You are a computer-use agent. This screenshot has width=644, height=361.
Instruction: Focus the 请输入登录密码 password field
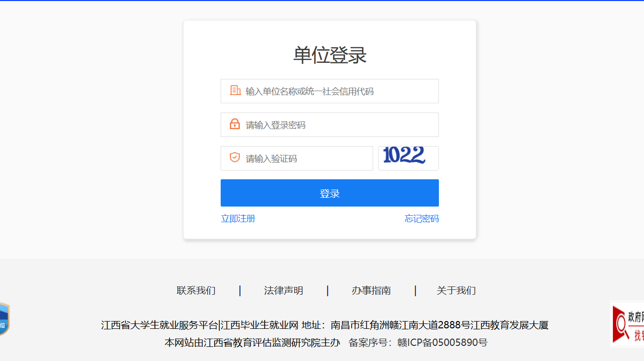coord(330,125)
